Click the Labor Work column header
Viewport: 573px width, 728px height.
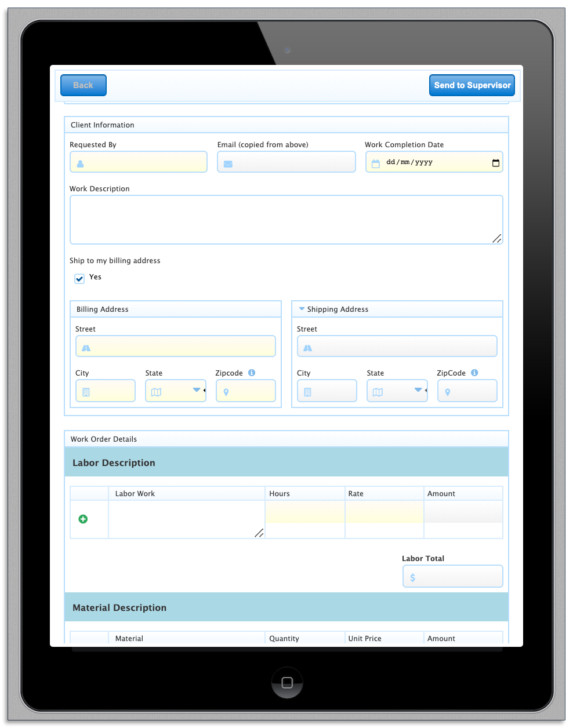pos(135,494)
